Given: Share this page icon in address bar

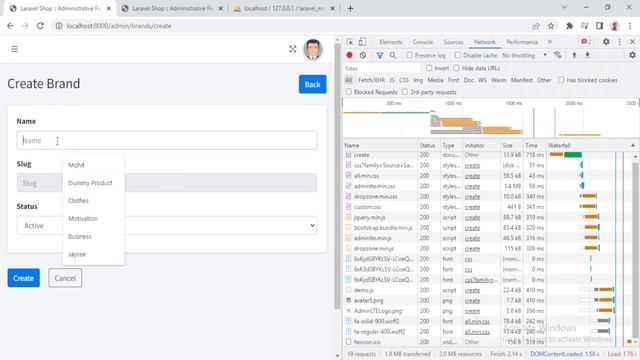Looking at the screenshot, I should [536, 26].
